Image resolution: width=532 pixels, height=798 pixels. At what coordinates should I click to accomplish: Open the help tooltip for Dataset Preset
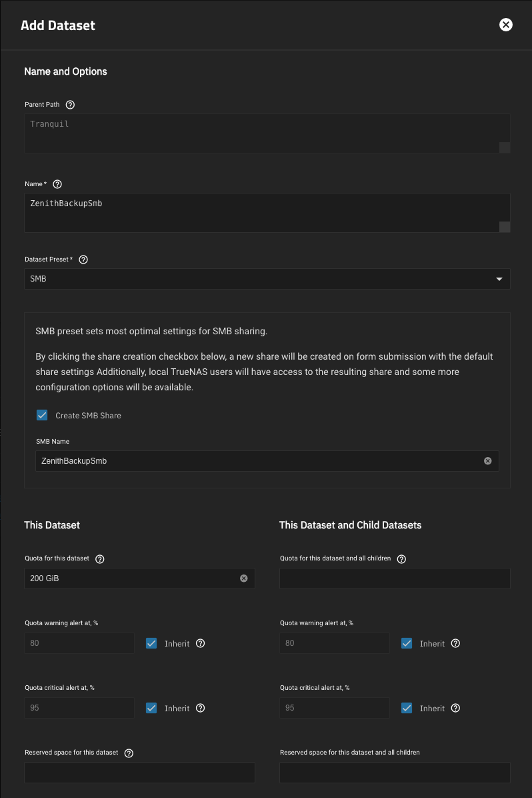tap(83, 260)
